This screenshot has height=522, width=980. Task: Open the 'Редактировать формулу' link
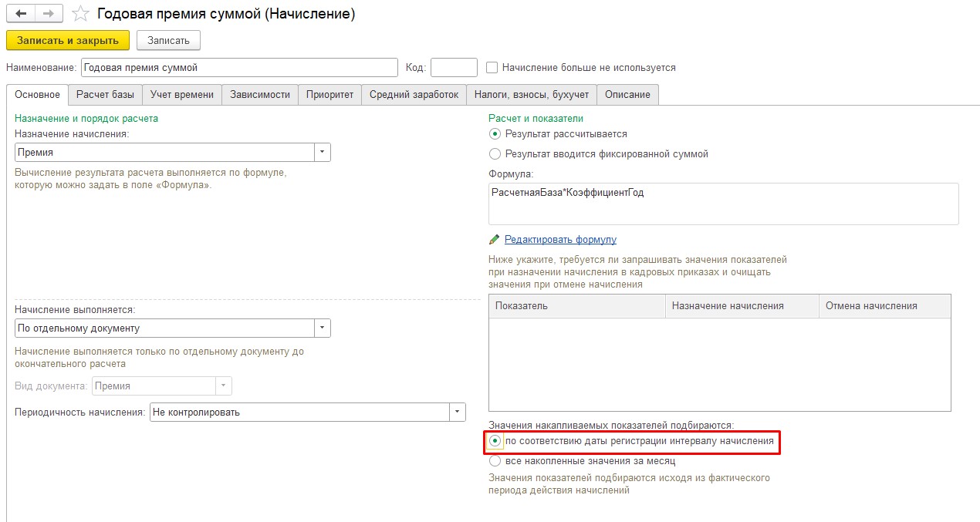tap(560, 240)
